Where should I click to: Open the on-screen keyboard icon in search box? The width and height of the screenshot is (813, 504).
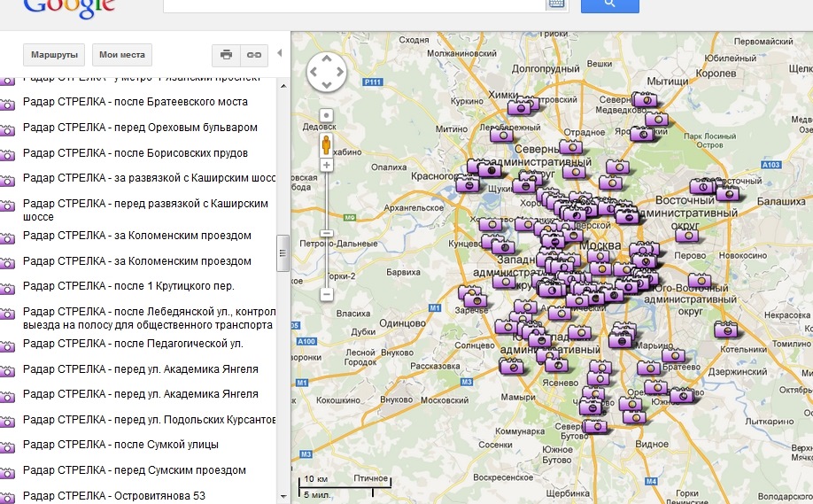pyautogui.click(x=556, y=4)
